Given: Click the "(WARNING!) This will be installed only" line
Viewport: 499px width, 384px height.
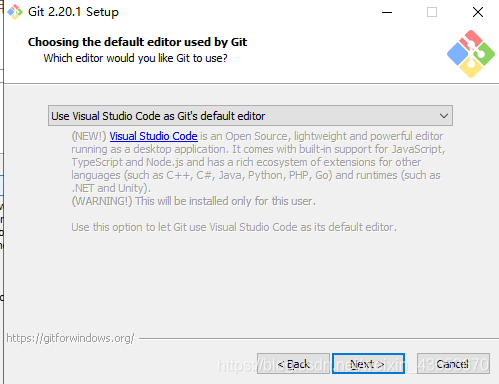Looking at the screenshot, I should [194, 201].
